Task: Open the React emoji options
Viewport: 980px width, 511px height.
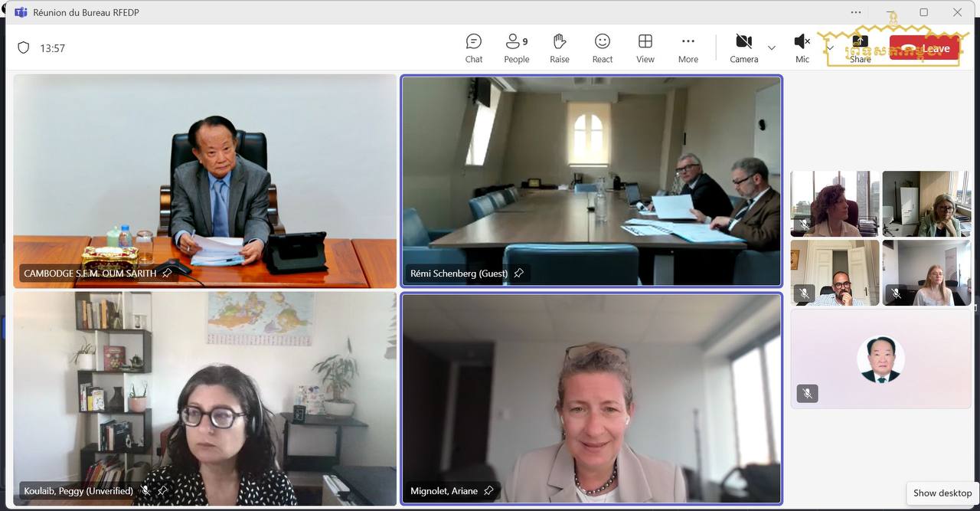Action: click(x=603, y=47)
